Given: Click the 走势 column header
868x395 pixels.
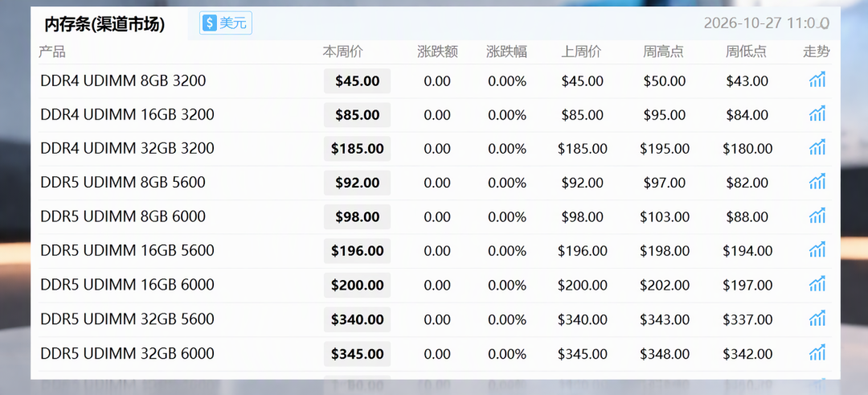Looking at the screenshot, I should (817, 52).
